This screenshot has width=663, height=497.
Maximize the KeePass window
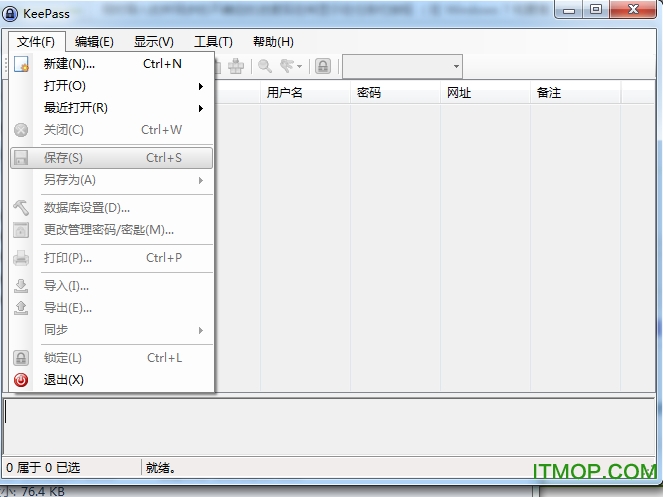pos(596,9)
